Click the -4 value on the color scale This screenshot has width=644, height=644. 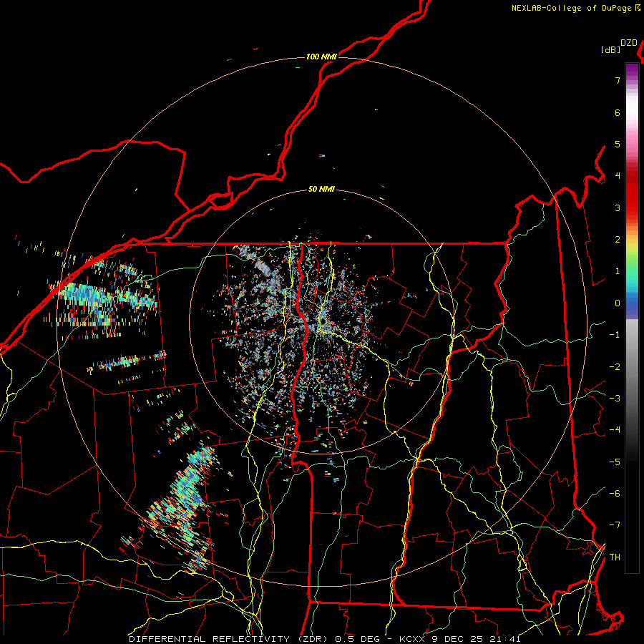click(615, 430)
